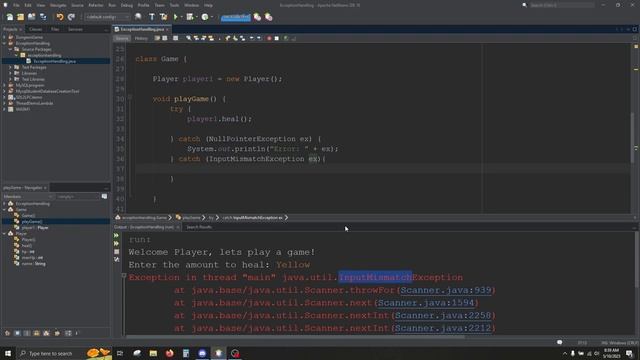Collapse the Source Packages node
640x360 pixels.
click(x=10, y=49)
